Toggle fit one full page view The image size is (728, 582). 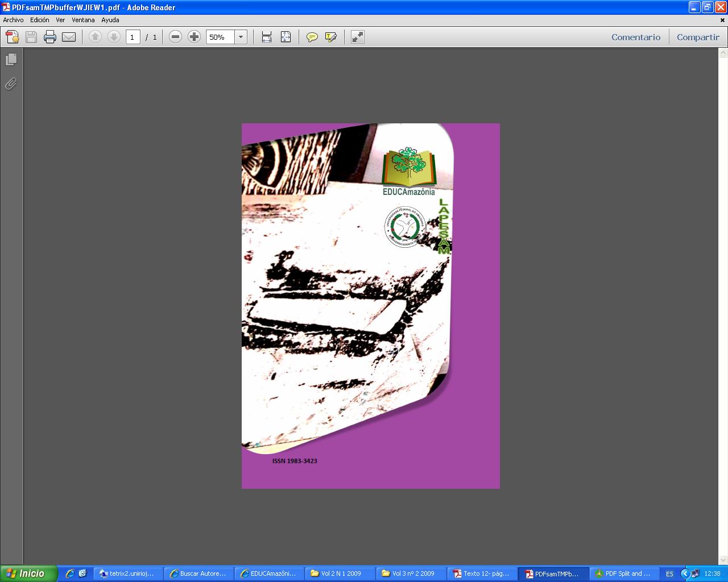coord(286,38)
